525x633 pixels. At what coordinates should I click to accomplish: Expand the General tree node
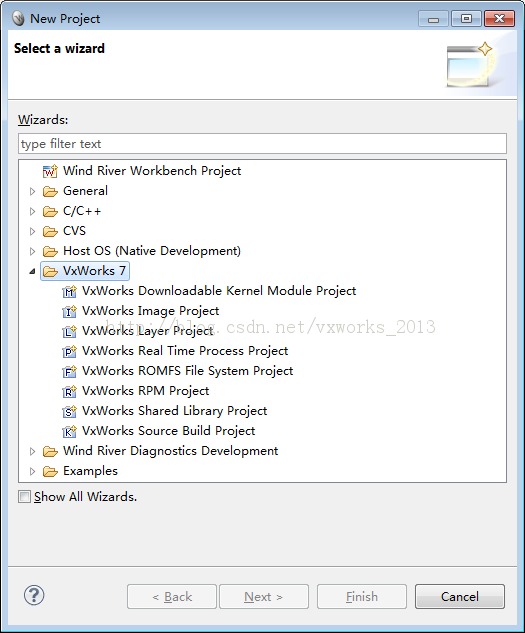[x=32, y=191]
